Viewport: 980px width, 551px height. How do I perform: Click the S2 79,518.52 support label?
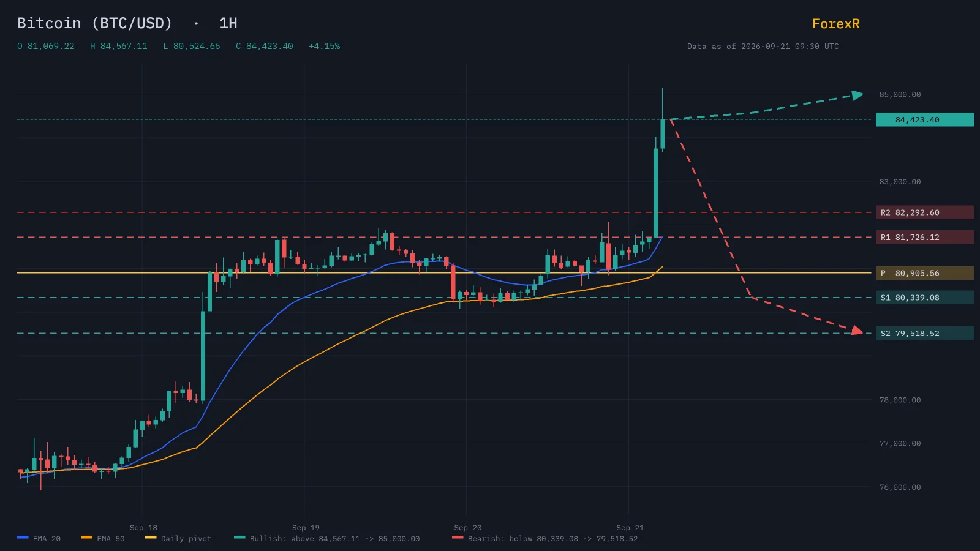(925, 333)
